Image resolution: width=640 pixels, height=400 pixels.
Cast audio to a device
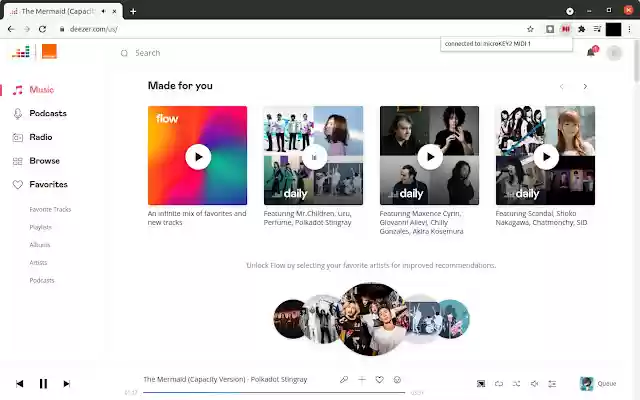tap(481, 384)
